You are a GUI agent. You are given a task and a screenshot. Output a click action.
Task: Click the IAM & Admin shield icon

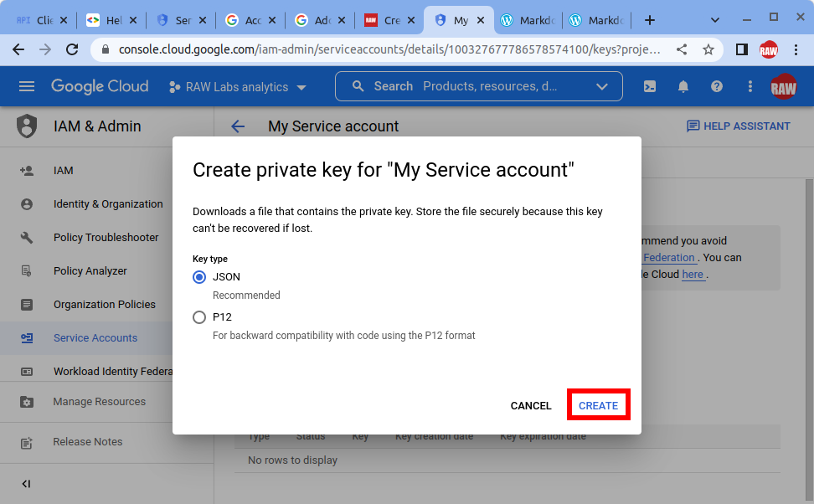point(27,126)
